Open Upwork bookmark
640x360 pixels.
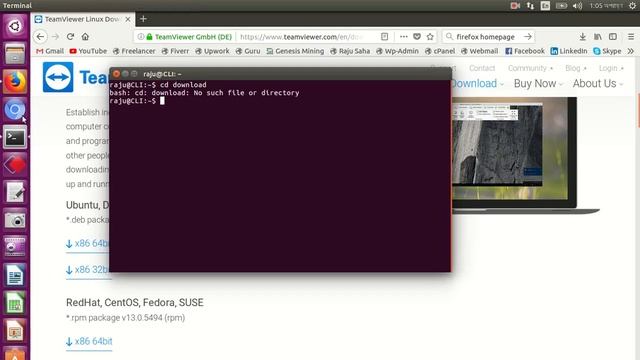tap(212, 51)
